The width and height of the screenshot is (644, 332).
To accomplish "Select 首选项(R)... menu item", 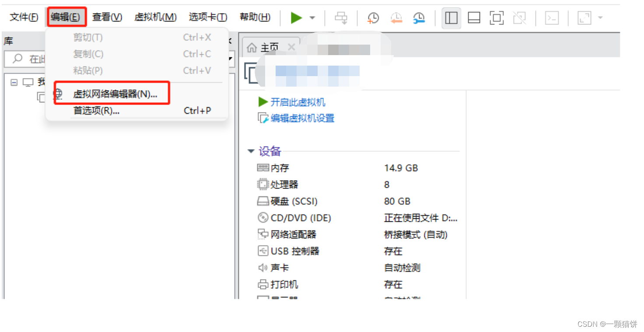I will click(137, 111).
